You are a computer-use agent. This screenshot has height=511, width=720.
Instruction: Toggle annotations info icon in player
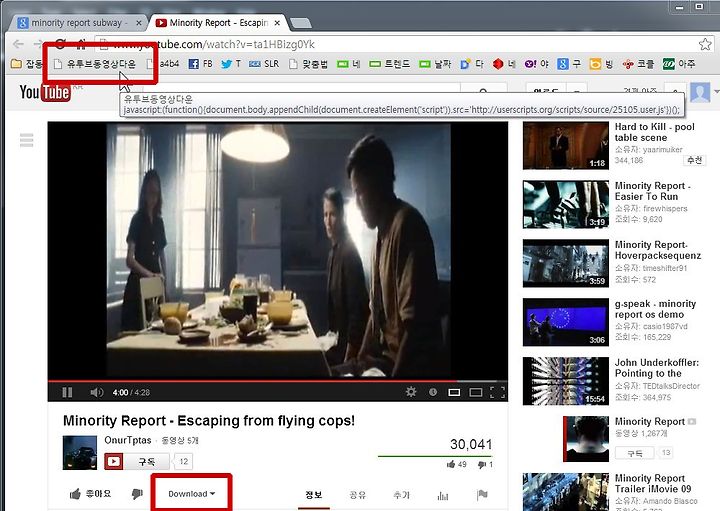coord(433,392)
